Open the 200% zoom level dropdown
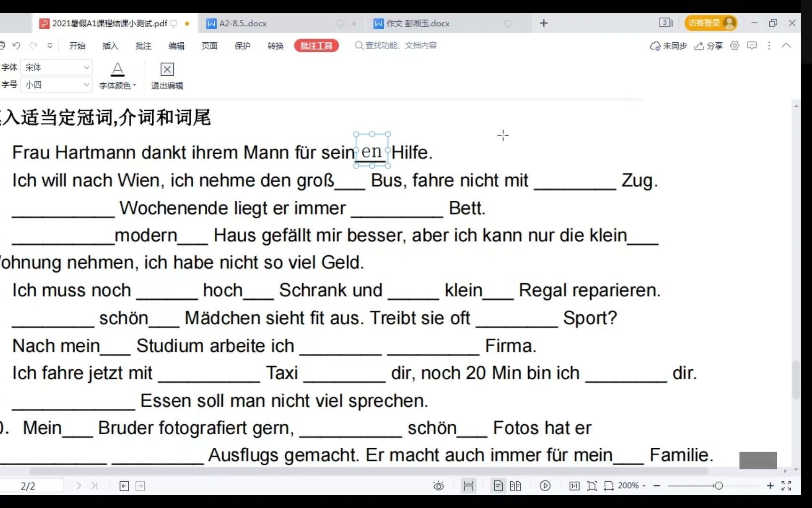812x508 pixels. click(632, 485)
